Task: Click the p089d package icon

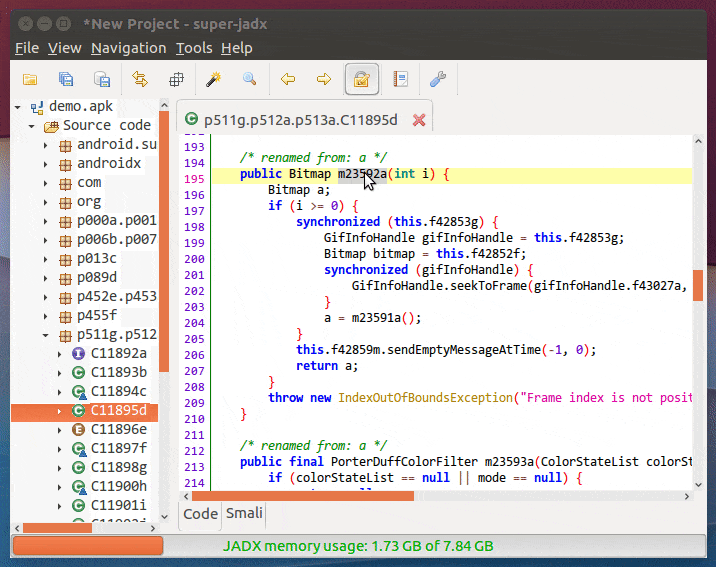Action: [65, 278]
